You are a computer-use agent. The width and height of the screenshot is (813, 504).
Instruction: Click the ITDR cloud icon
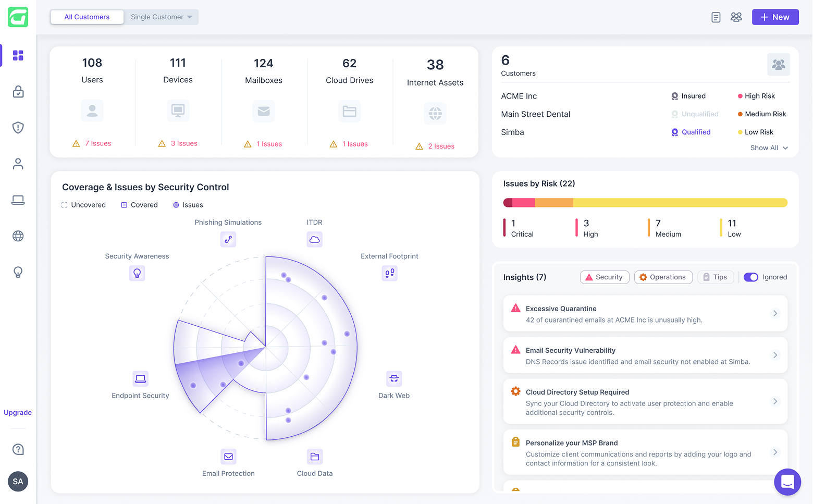[x=315, y=239]
